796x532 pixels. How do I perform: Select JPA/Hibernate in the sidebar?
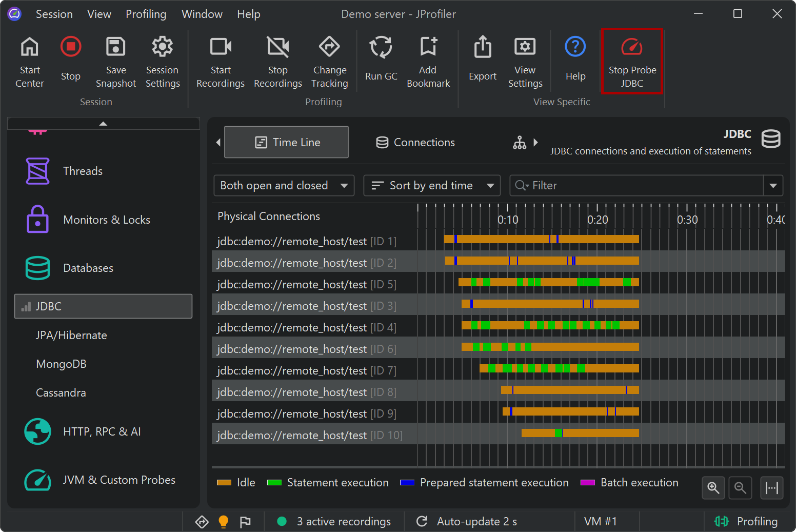[71, 336]
